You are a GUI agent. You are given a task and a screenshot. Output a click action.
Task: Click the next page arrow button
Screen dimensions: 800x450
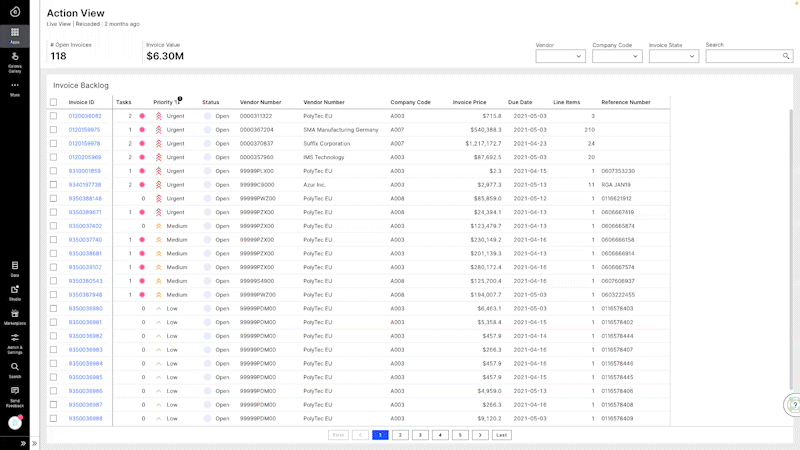pos(480,435)
